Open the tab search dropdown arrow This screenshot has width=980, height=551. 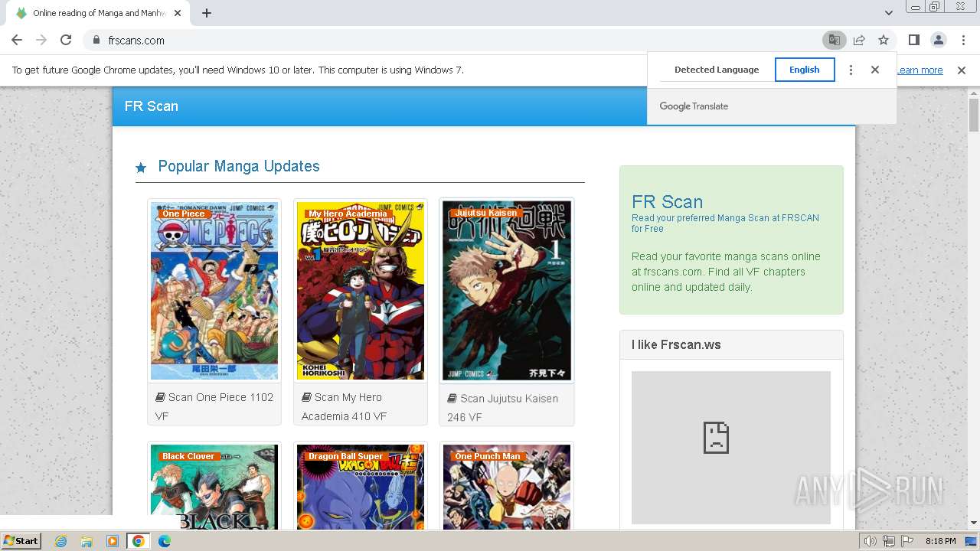[889, 13]
